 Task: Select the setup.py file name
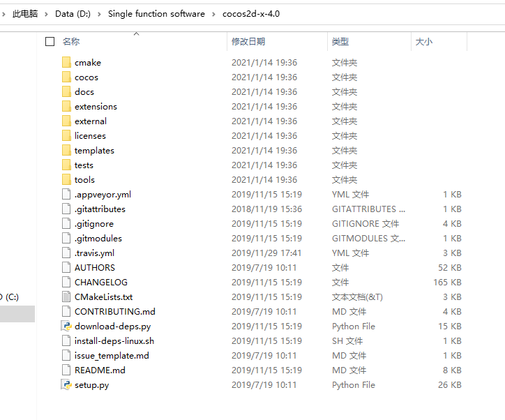coord(92,385)
